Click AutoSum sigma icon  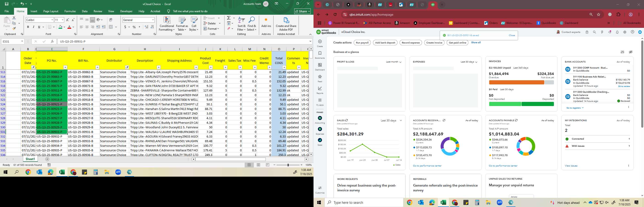229,18
